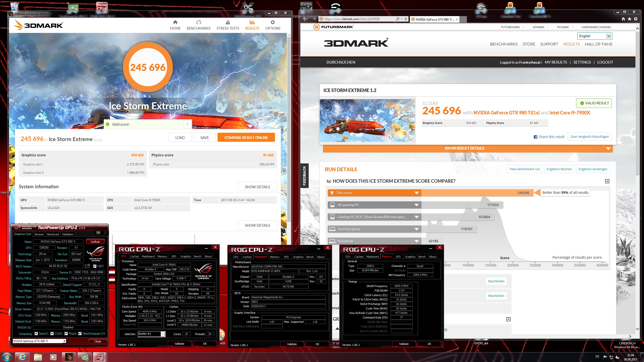
Task: Click the GPU-Z screenshot camera icon
Action: click(98, 233)
